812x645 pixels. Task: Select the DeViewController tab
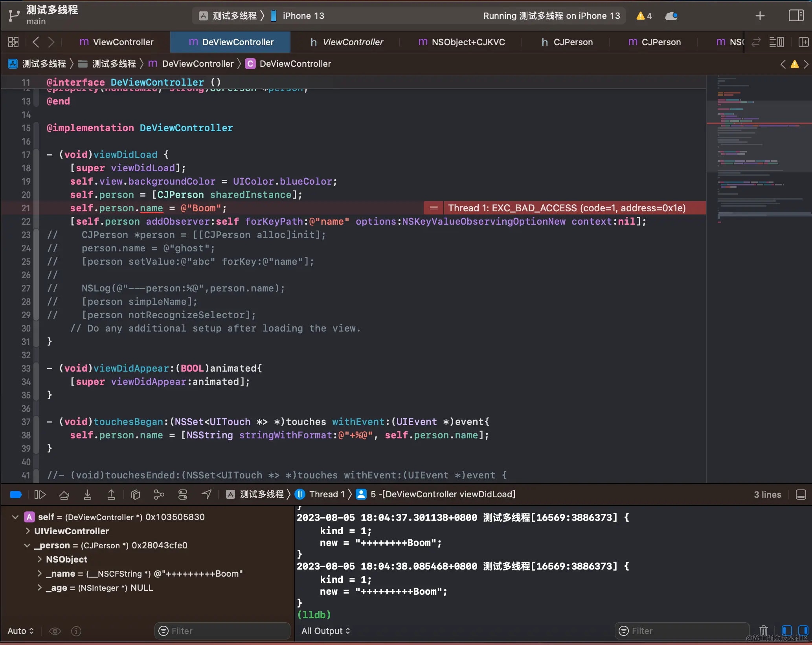(231, 42)
